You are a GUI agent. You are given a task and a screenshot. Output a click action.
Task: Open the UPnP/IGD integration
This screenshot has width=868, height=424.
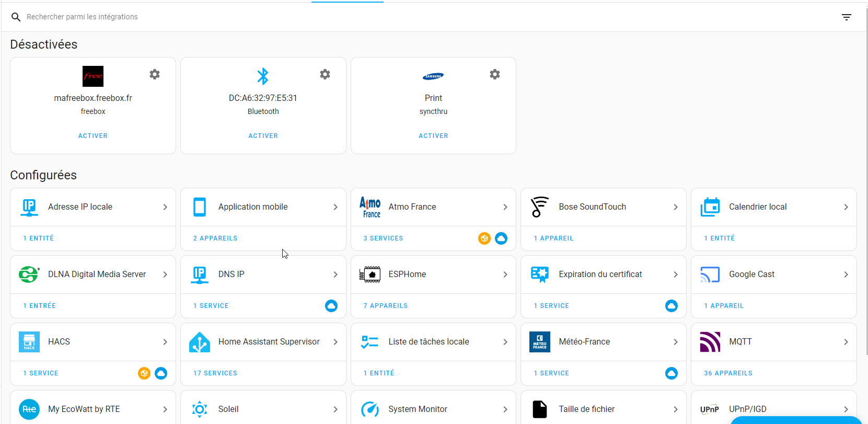point(774,409)
